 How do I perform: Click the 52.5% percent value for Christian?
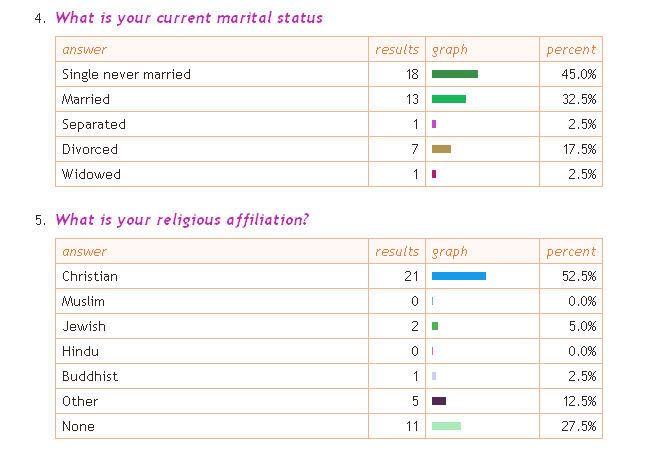click(579, 276)
